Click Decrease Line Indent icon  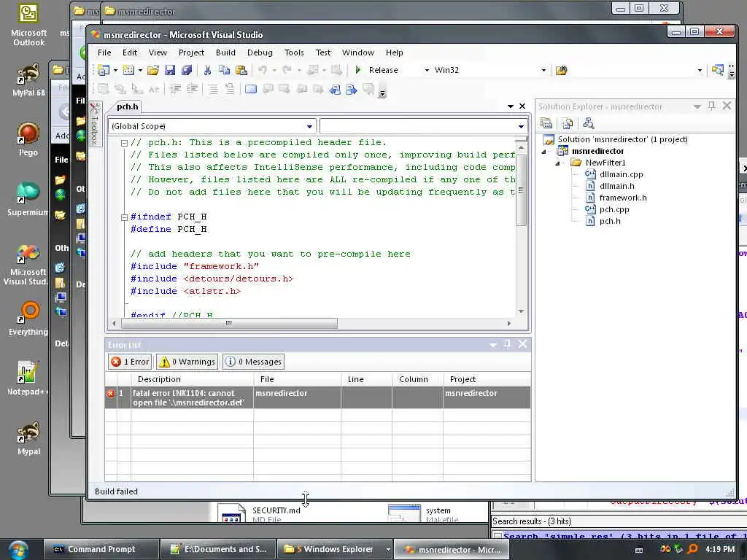tap(175, 88)
